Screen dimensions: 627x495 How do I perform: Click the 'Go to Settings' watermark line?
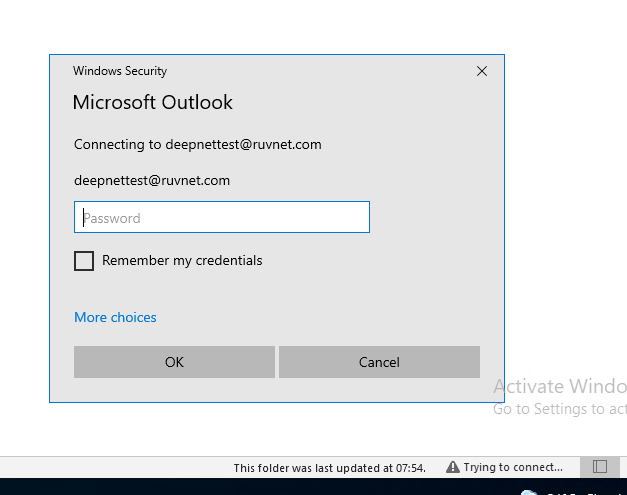558,409
